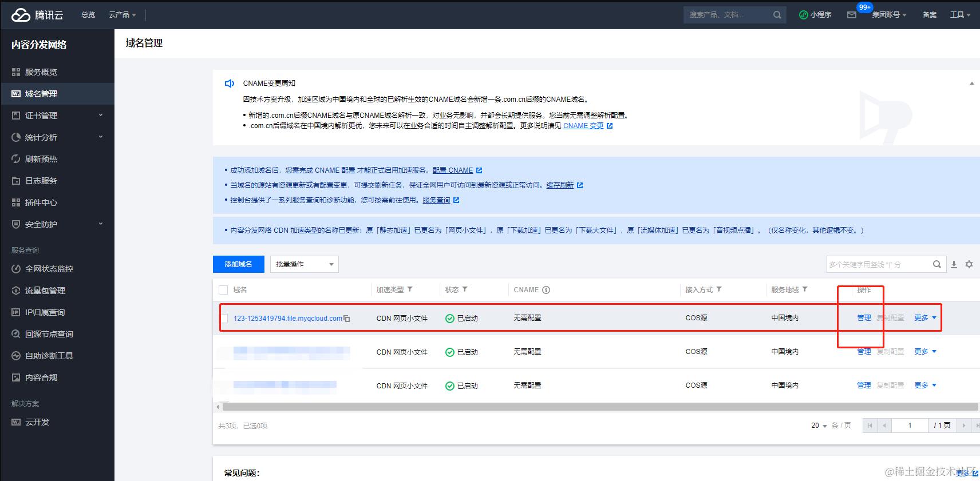Viewport: 980px width, 481px height.
Task: Click the download list icon
Action: [x=954, y=264]
